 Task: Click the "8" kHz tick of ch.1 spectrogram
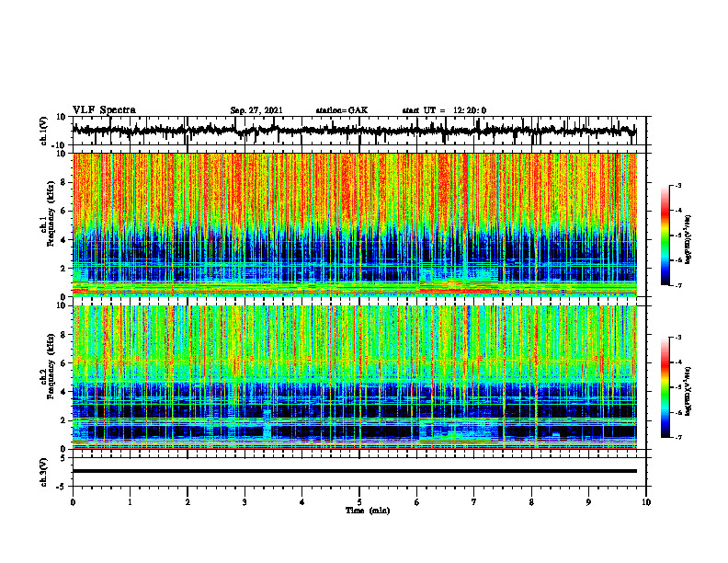pos(64,182)
